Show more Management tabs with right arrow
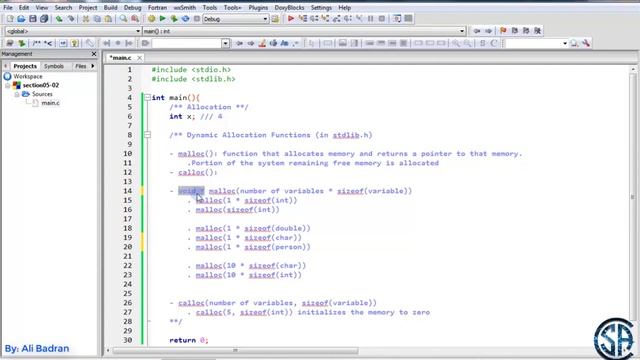The image size is (640, 360). tap(93, 66)
